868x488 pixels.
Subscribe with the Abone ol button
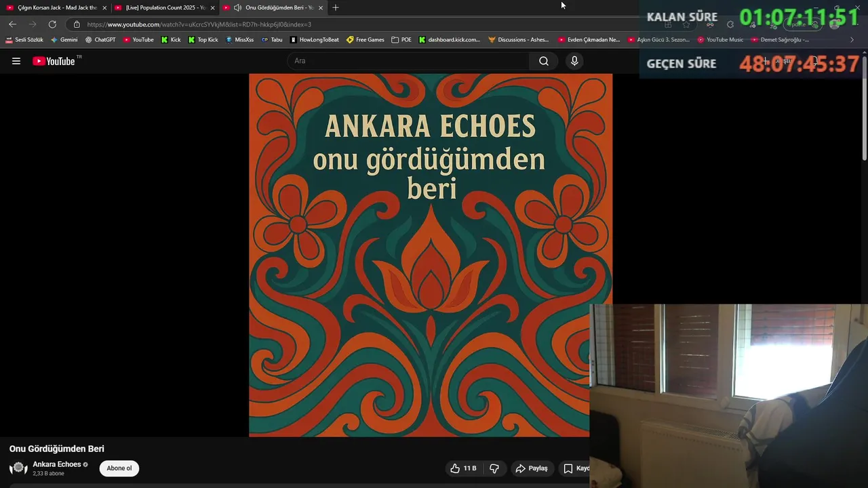point(119,468)
